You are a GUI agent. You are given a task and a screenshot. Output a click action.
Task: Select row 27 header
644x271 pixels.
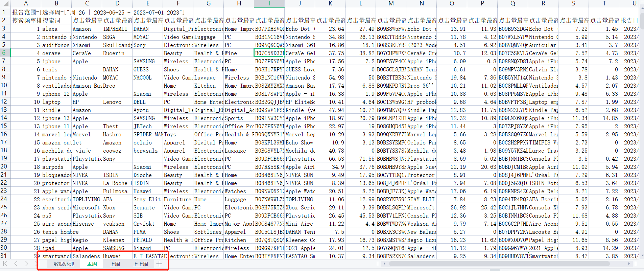point(5,223)
